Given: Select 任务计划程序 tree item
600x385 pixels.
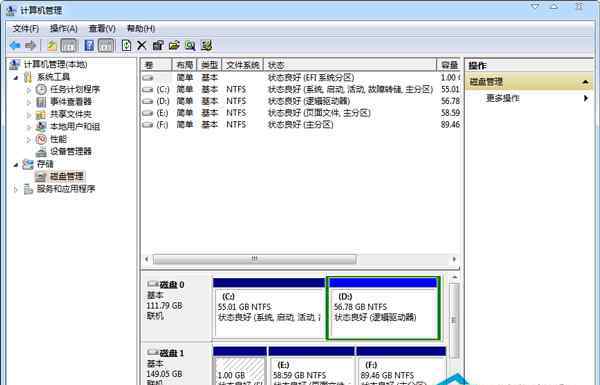Looking at the screenshot, I should [75, 90].
